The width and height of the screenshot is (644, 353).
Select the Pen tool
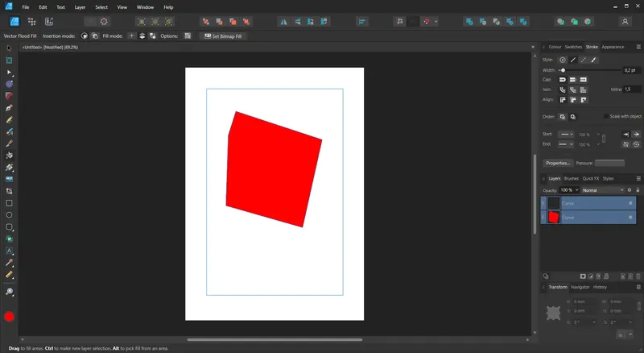coord(9,108)
